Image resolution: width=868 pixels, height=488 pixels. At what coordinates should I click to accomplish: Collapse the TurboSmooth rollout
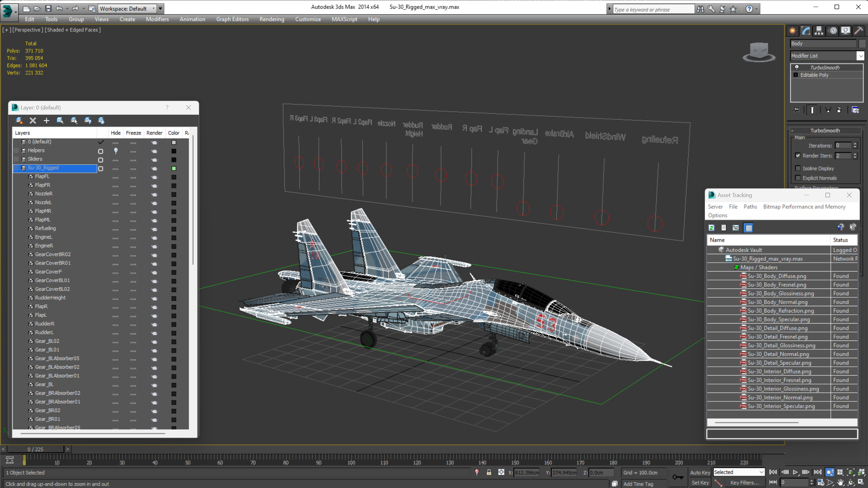(x=825, y=130)
